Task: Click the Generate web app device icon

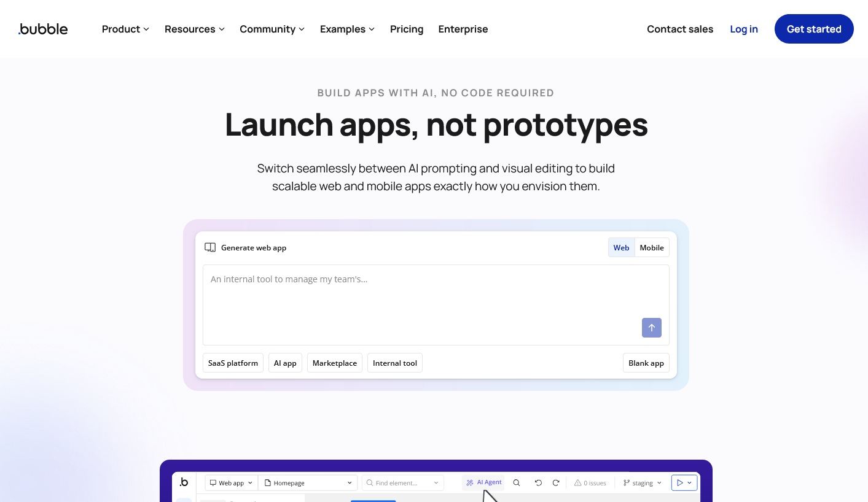Action: tap(210, 247)
